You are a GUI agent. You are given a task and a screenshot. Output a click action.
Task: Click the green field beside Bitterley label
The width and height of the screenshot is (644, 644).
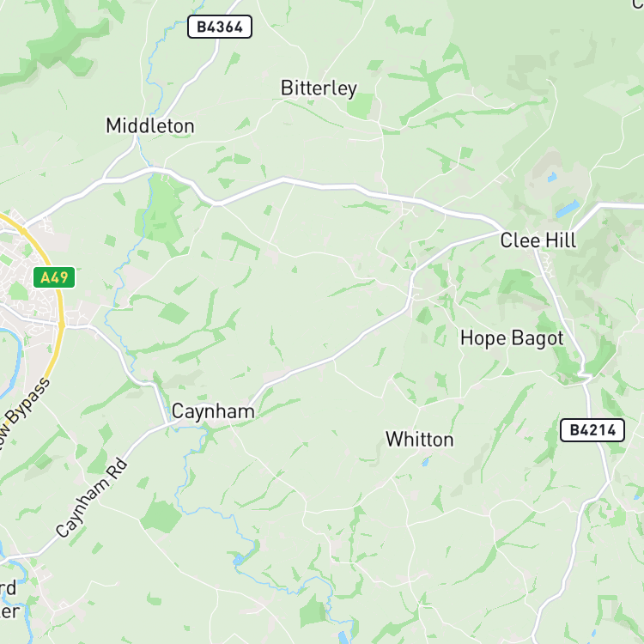point(361,106)
